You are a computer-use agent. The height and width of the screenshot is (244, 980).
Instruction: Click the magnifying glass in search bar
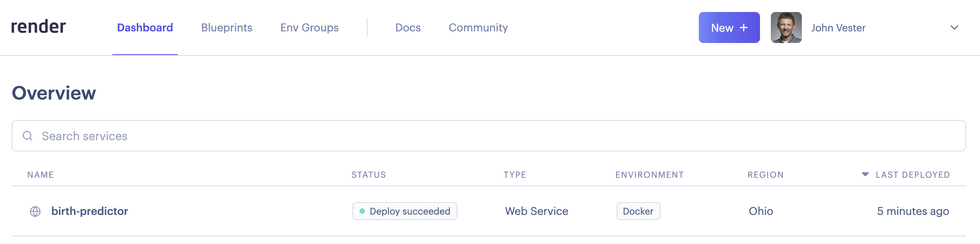click(x=28, y=136)
